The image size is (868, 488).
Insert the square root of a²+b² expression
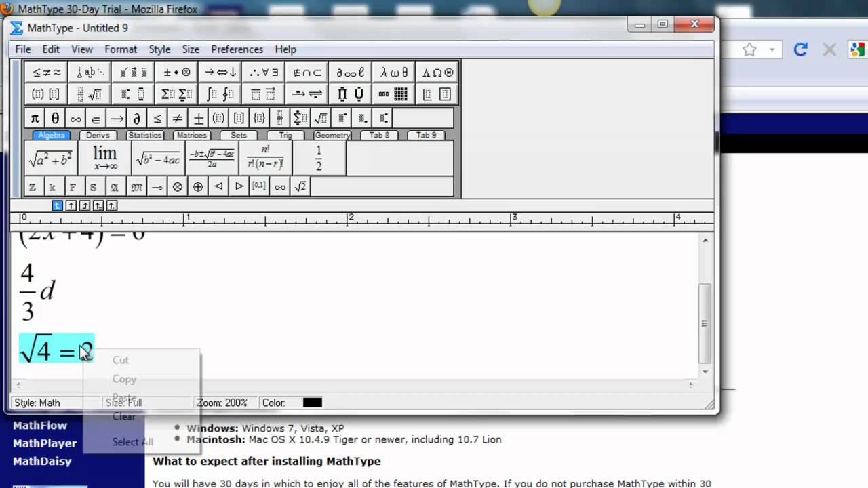coord(51,159)
